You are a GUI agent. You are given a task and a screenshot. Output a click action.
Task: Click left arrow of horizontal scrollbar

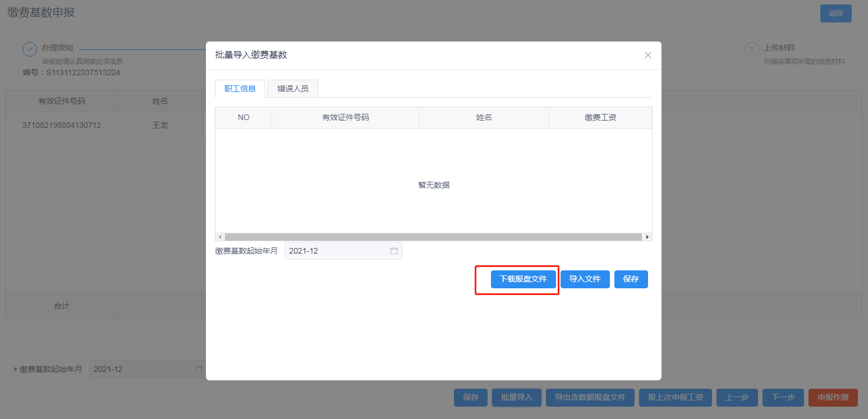(220, 237)
